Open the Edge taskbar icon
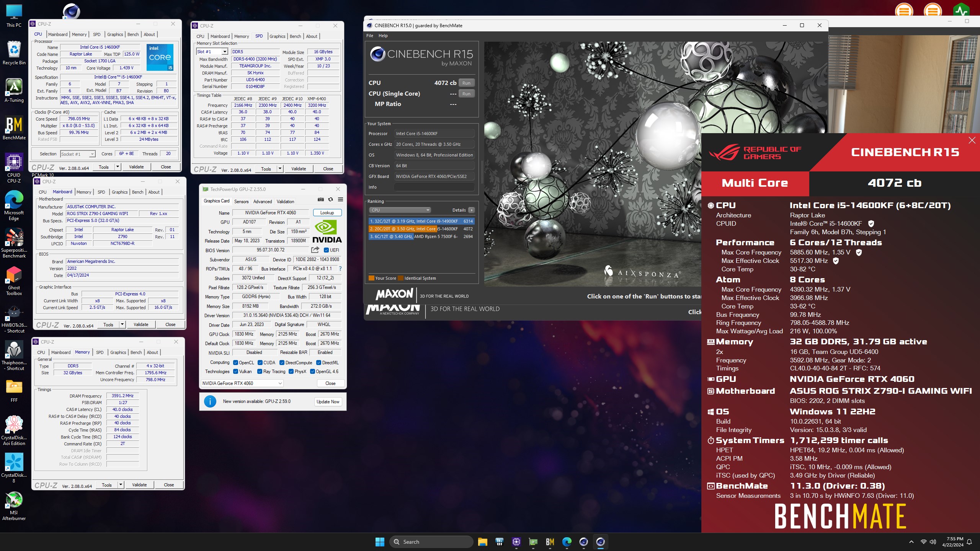The height and width of the screenshot is (551, 980). (567, 542)
